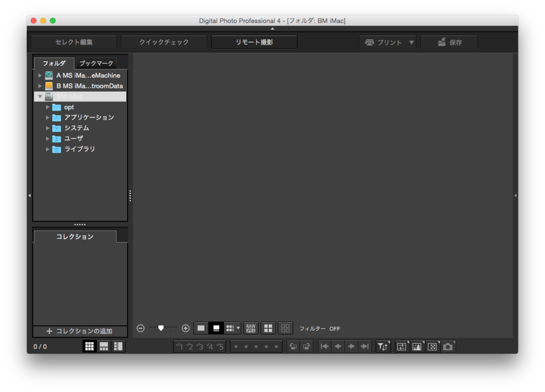Jump to first image
This screenshot has width=545, height=392.
(x=325, y=346)
